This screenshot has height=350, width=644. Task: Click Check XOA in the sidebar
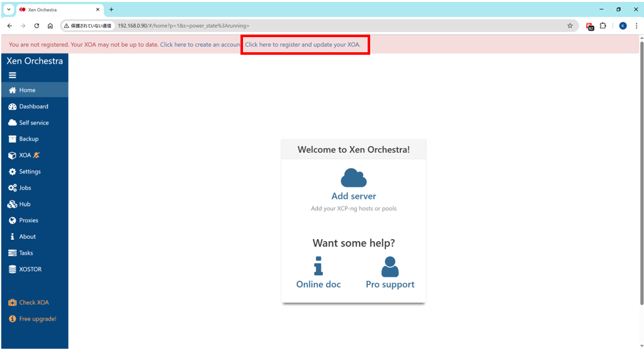click(33, 303)
